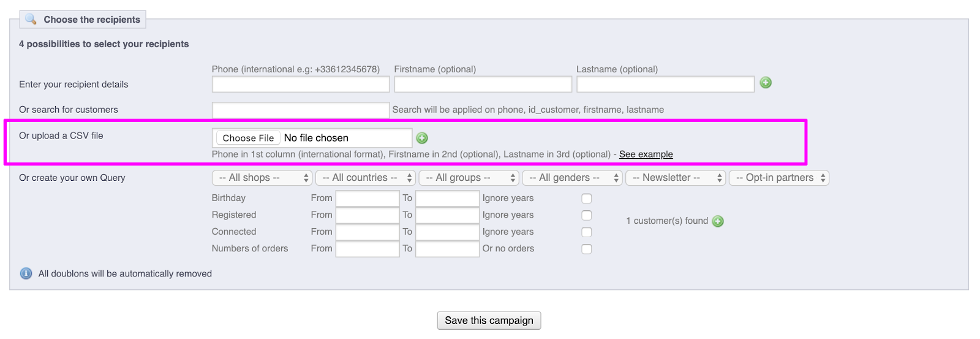Click the Choose File button

(248, 138)
